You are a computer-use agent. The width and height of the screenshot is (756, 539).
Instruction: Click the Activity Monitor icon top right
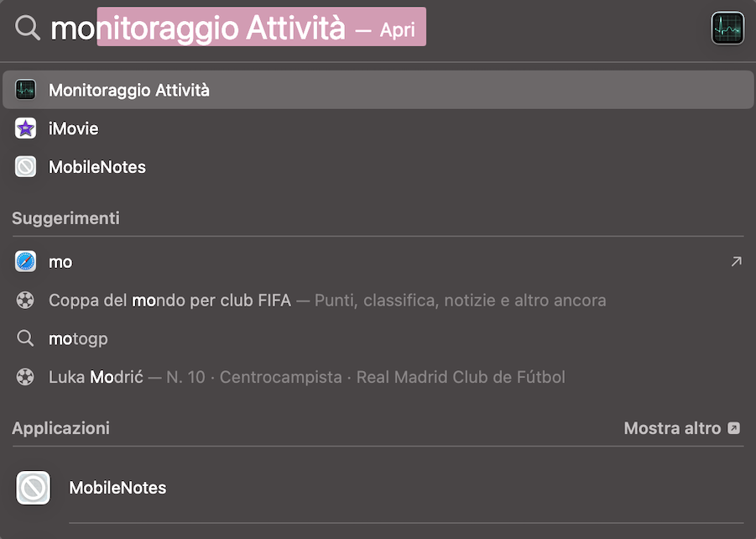pos(727,28)
